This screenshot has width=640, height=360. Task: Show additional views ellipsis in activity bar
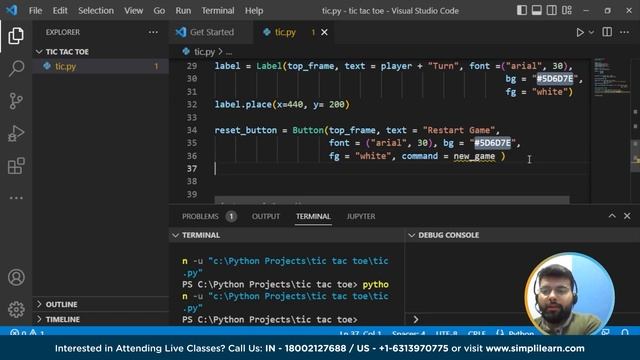[x=16, y=198]
